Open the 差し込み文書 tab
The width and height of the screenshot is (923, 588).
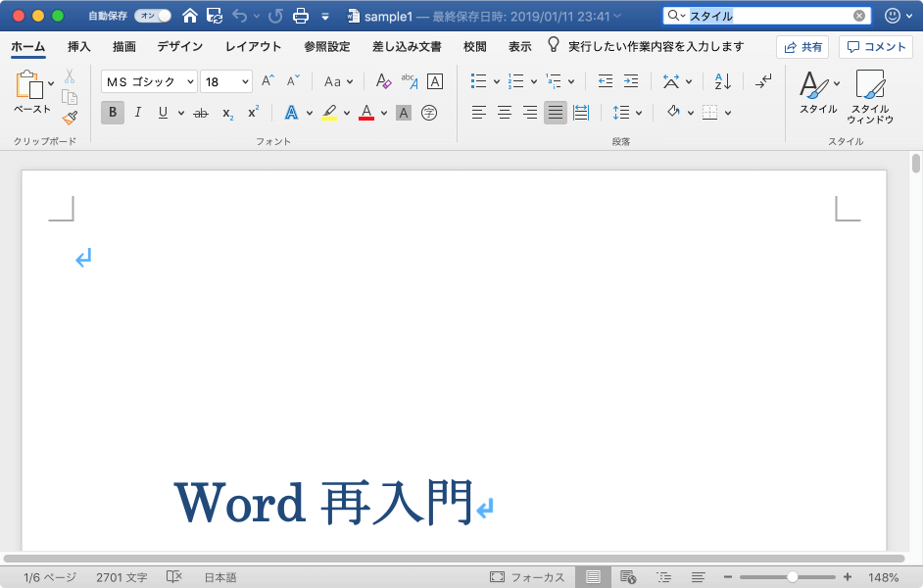click(x=407, y=46)
